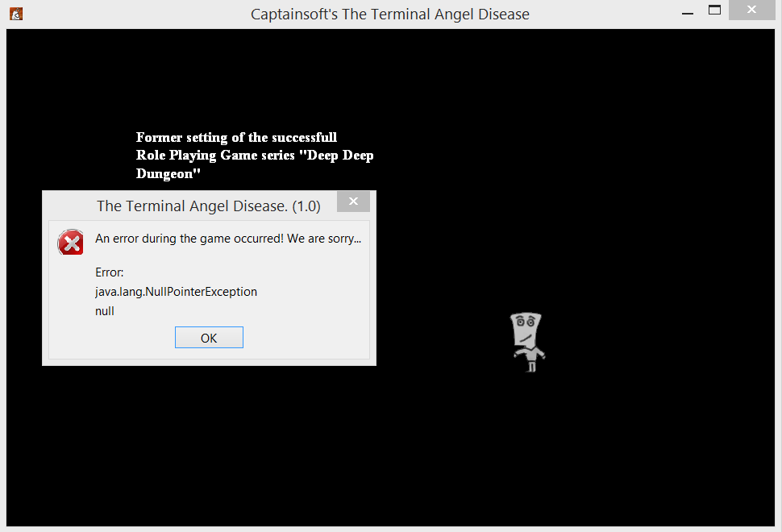Click the "Former setting of the successfull" line
Screen dimensions: 782x532
click(236, 137)
